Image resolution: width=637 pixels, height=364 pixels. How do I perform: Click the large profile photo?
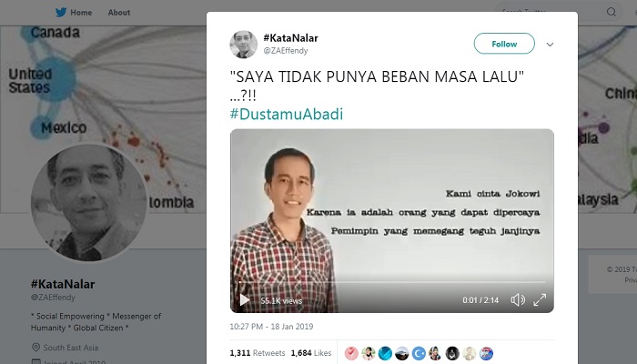[89, 202]
